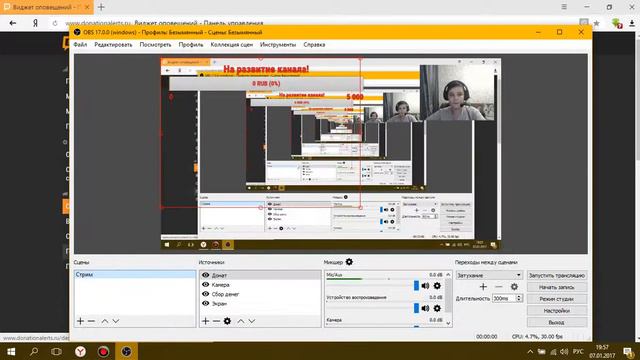
Task: Open transition properties with the gear icon
Action: (x=514, y=287)
